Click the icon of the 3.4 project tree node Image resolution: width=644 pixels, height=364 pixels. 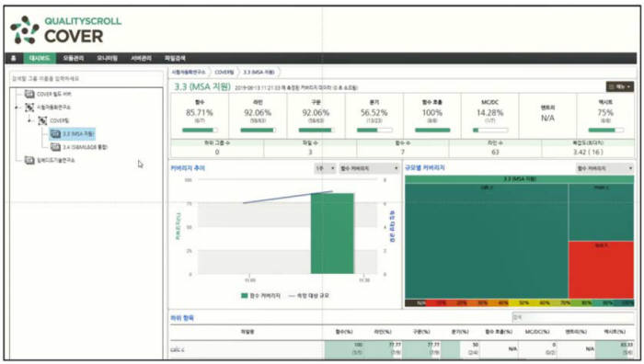click(x=55, y=147)
